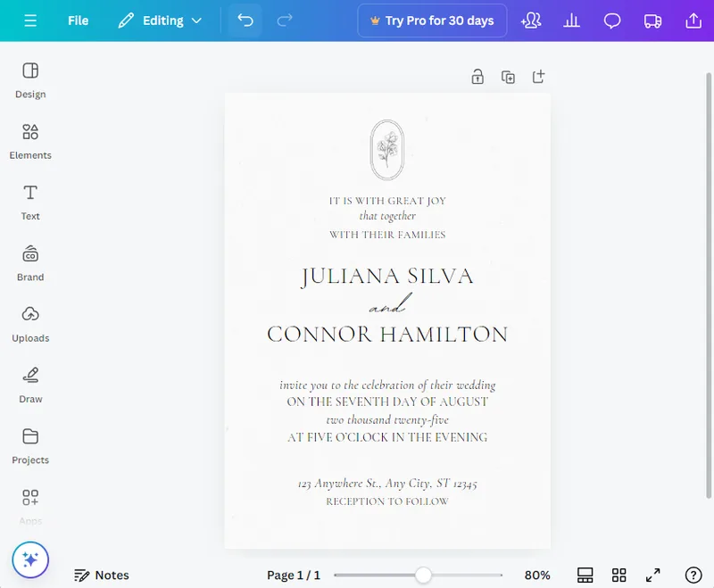Open the File menu
714x588 pixels.
coord(79,20)
